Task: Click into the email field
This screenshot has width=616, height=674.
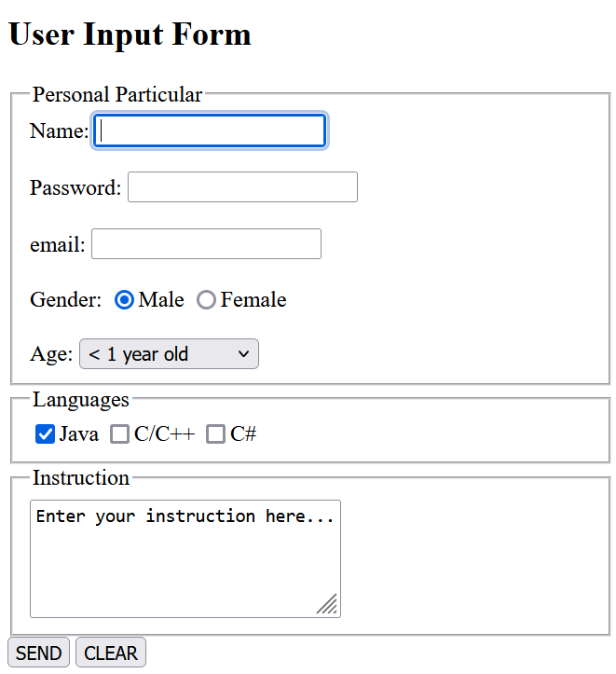Action: pos(206,244)
